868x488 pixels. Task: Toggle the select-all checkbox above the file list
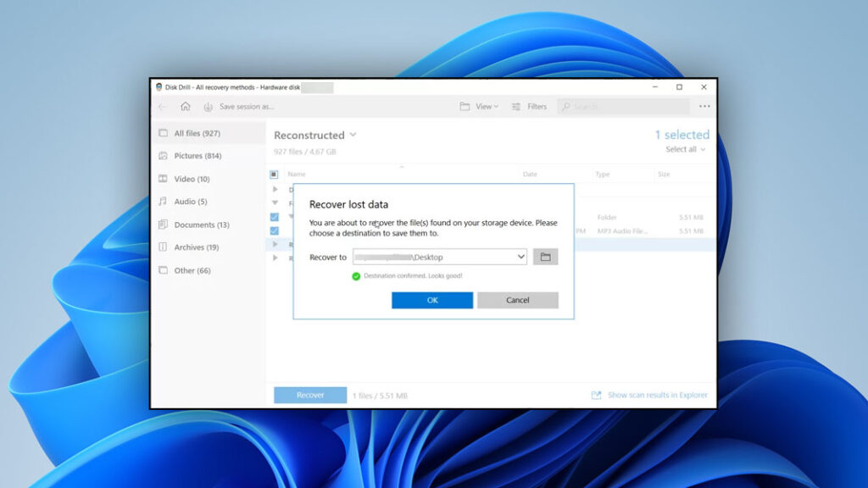(x=275, y=174)
